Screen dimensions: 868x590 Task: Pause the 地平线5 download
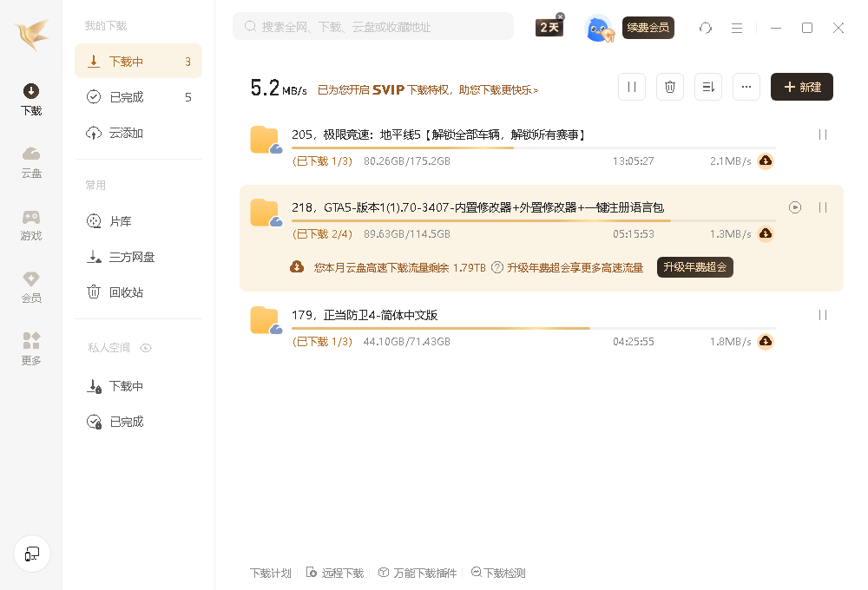pyautogui.click(x=822, y=134)
